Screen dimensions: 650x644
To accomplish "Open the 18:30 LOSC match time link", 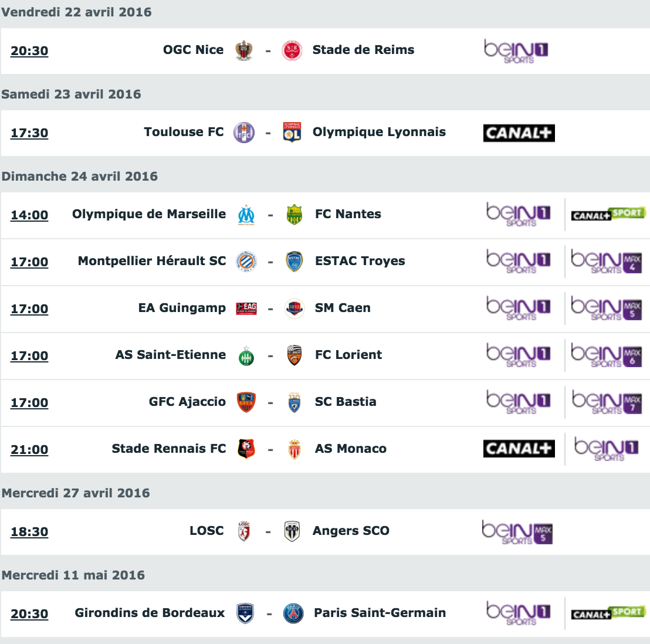I will point(29,532).
